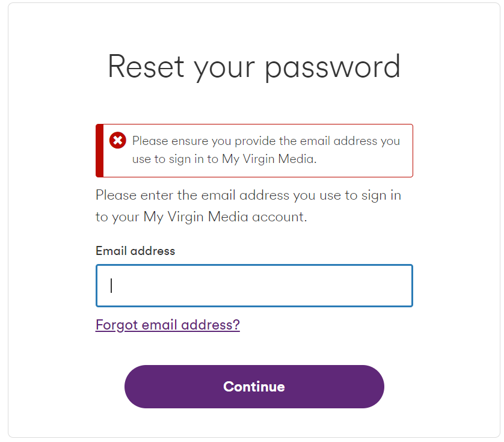This screenshot has width=504, height=442.
Task: Click the Reset your password heading
Action: click(254, 66)
